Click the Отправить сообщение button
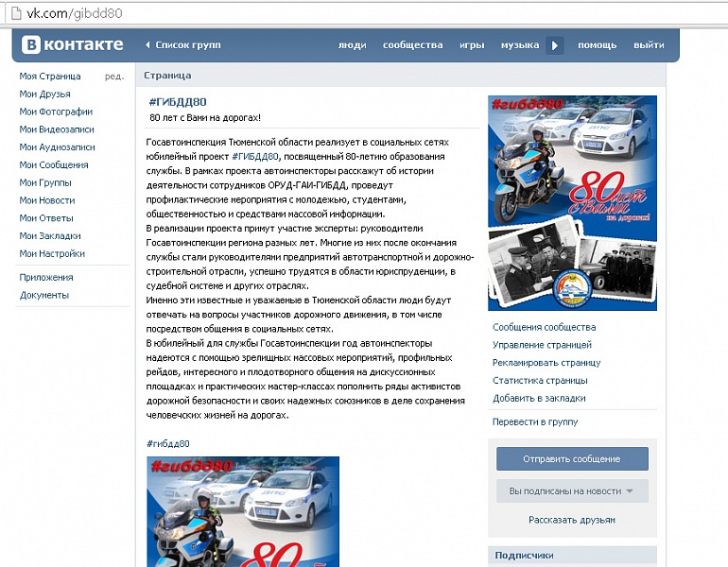 point(572,459)
